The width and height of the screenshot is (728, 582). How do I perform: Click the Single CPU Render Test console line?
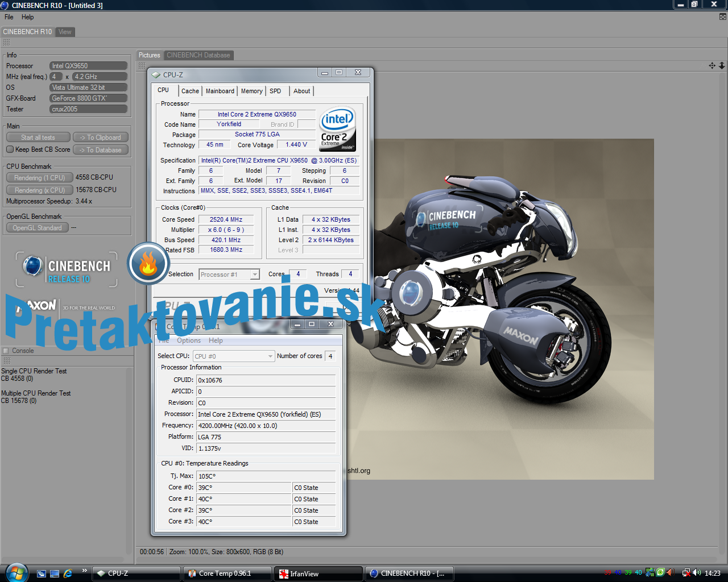coord(34,371)
